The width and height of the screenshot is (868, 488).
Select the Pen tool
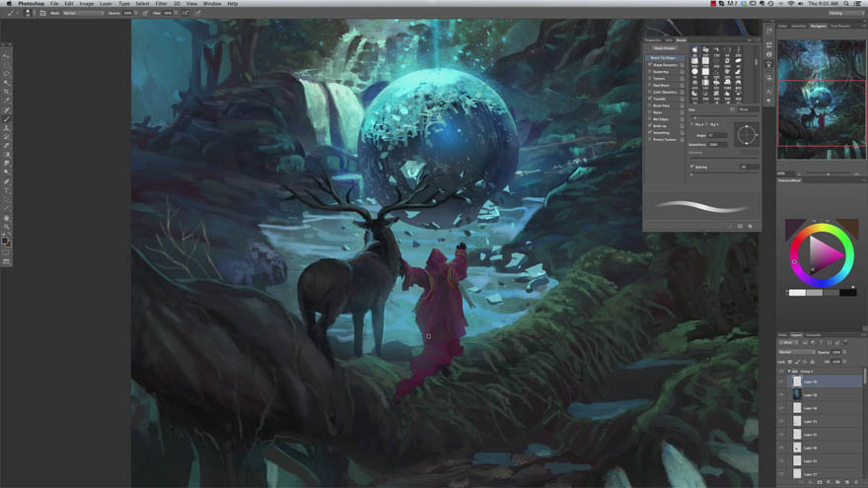tap(6, 181)
